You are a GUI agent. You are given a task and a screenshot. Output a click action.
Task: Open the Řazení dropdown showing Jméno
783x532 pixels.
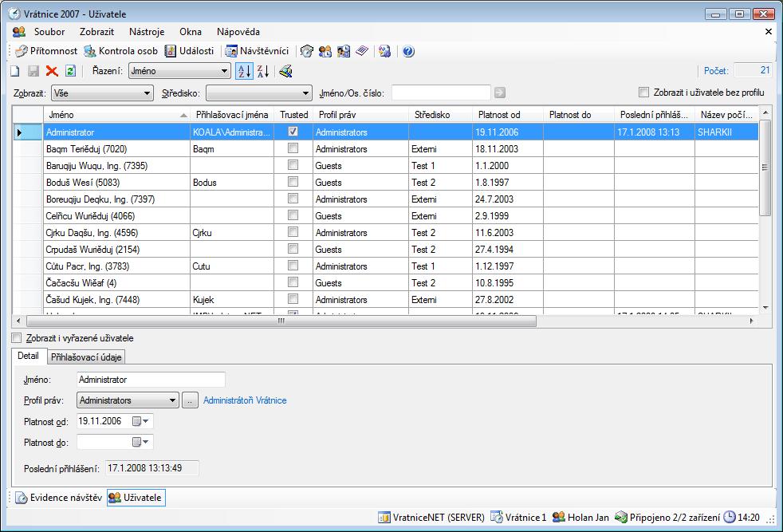coord(179,71)
